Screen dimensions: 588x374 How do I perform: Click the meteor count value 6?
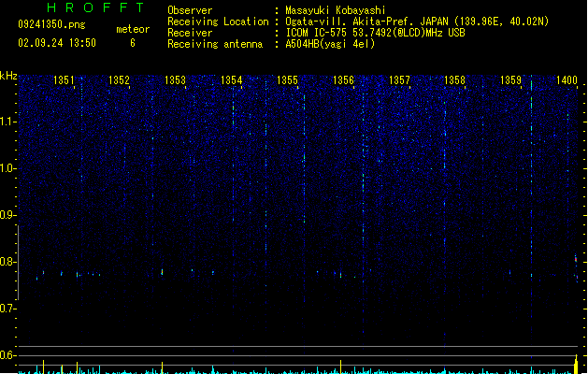click(133, 43)
